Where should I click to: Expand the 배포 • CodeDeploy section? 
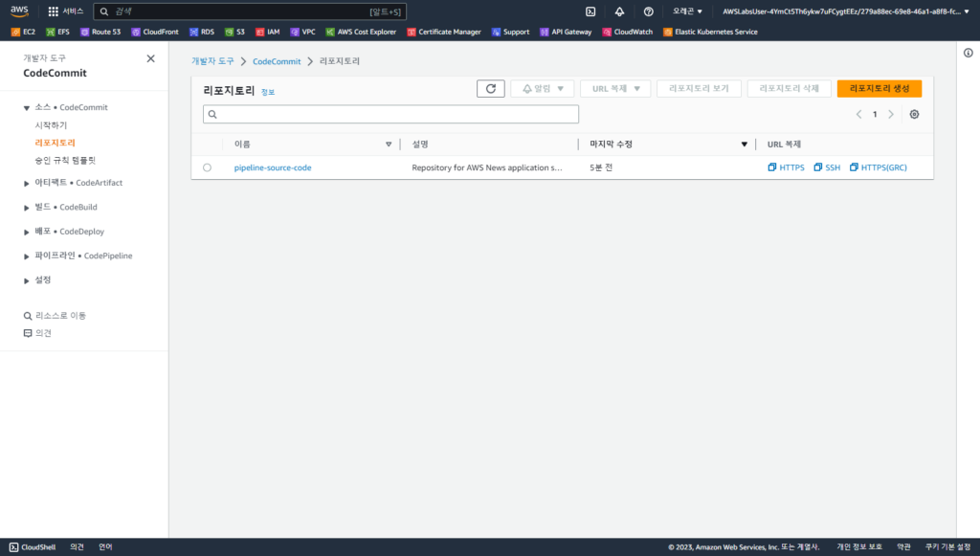[26, 233]
